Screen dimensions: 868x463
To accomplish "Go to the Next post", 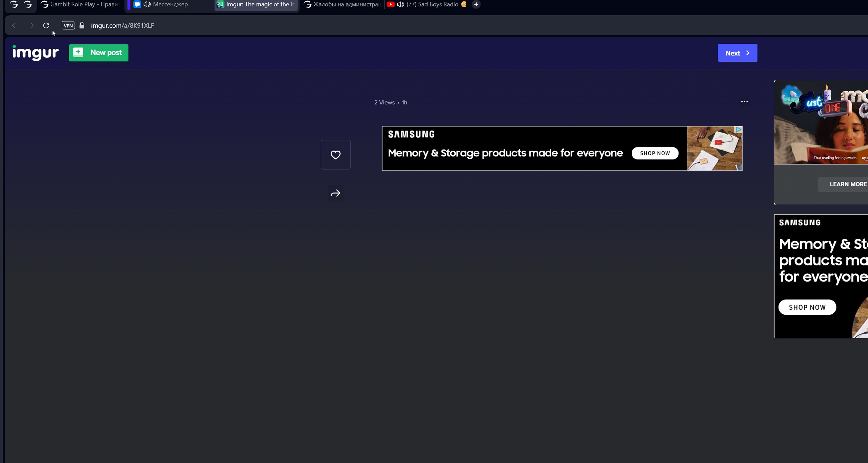I will click(x=737, y=53).
